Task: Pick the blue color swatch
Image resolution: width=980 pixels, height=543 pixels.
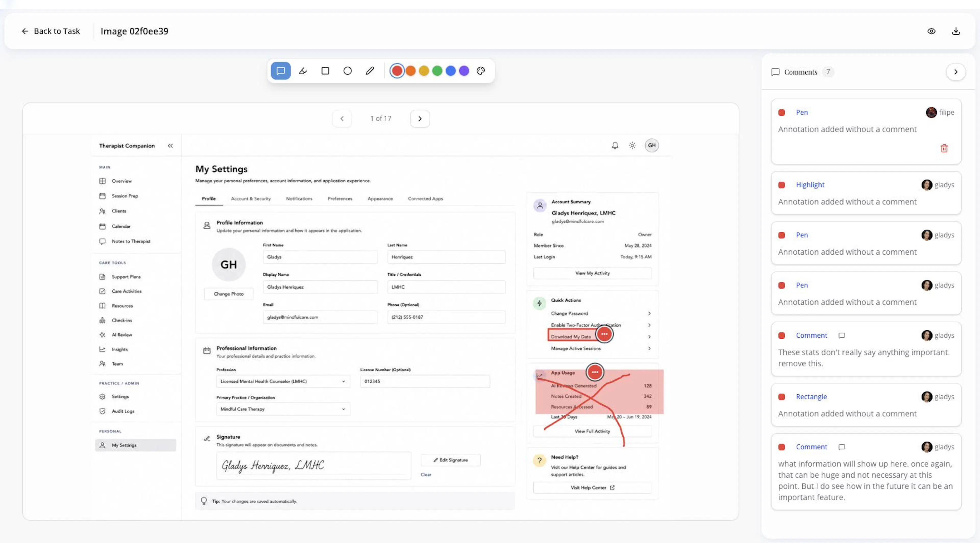Action: click(450, 71)
